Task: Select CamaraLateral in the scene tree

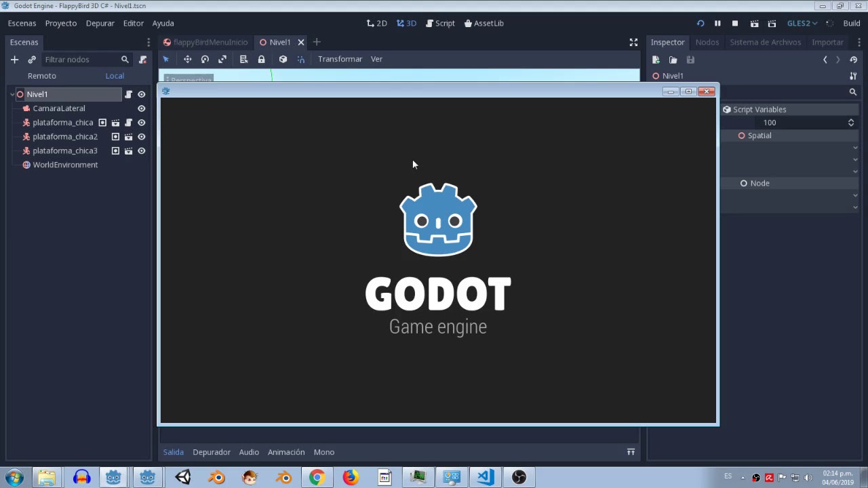Action: [x=59, y=108]
